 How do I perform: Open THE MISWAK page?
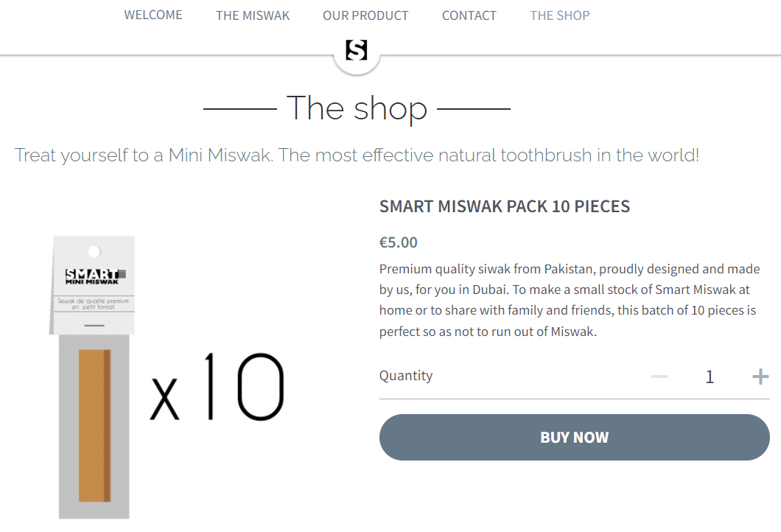pyautogui.click(x=253, y=15)
